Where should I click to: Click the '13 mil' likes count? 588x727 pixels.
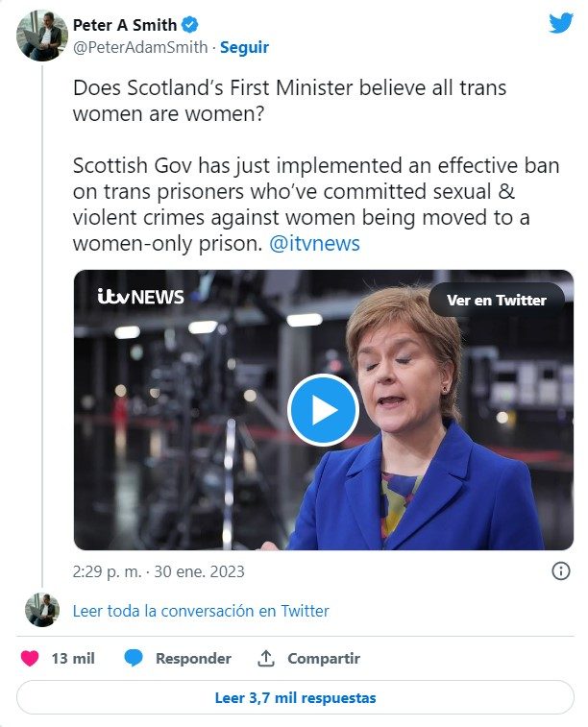coord(73,658)
